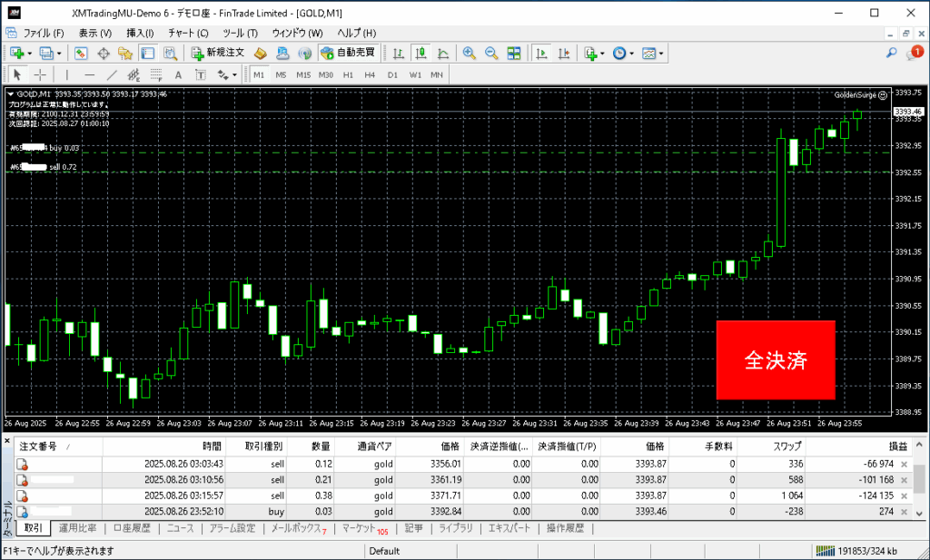Image resolution: width=930 pixels, height=560 pixels.
Task: Select the text label tool
Action: click(x=178, y=74)
